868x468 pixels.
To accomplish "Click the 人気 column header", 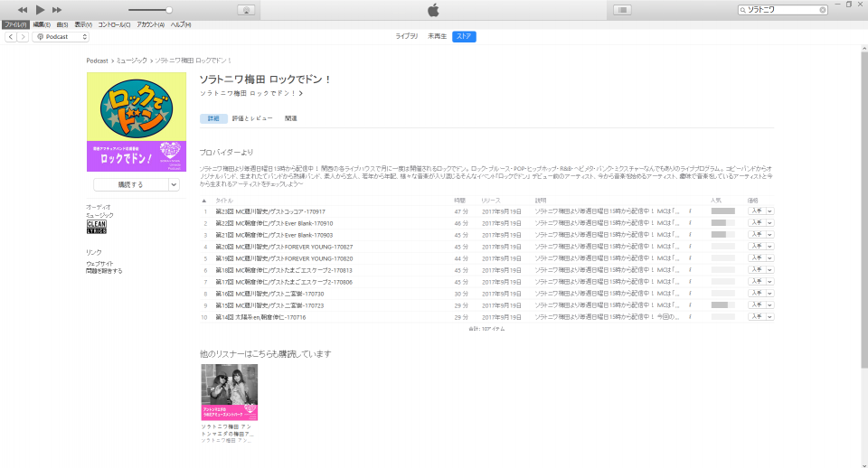I will click(x=716, y=201).
